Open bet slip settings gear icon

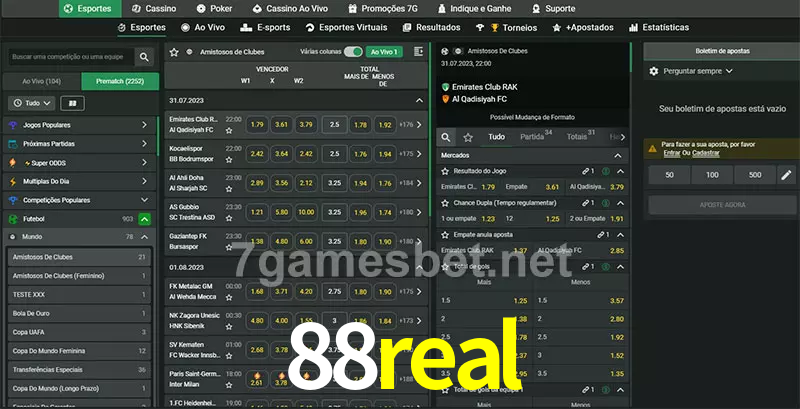click(654, 71)
